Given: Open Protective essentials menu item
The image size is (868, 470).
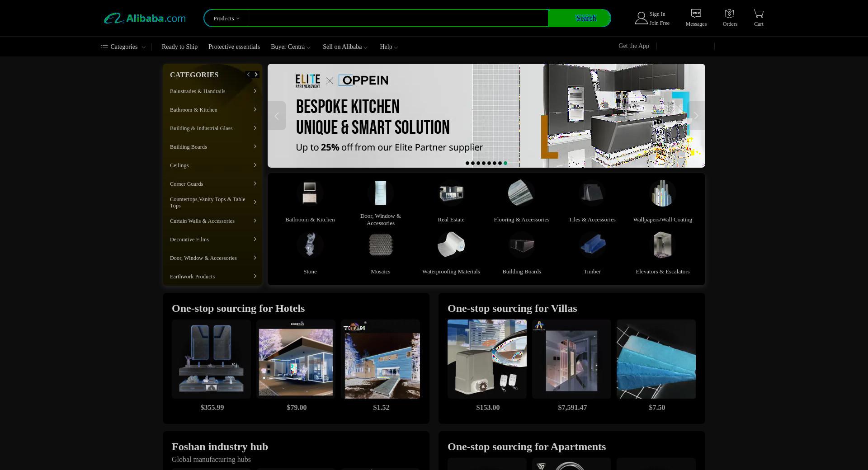Looking at the screenshot, I should coord(234,47).
